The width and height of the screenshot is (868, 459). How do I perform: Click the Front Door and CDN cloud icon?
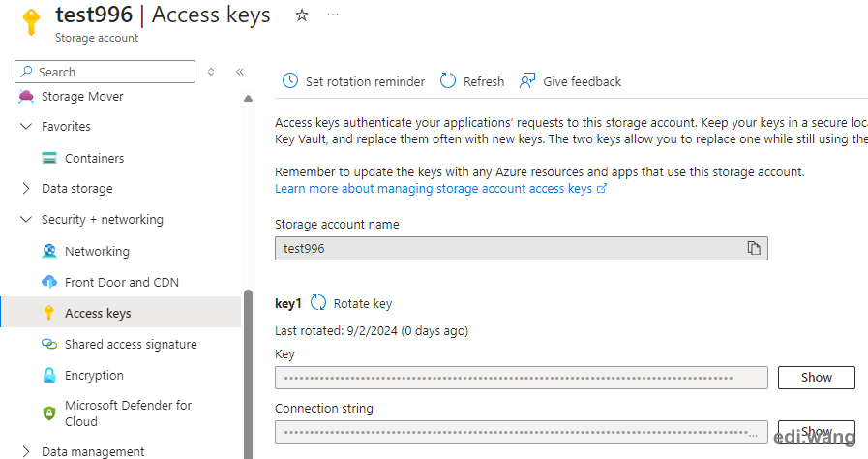(49, 282)
